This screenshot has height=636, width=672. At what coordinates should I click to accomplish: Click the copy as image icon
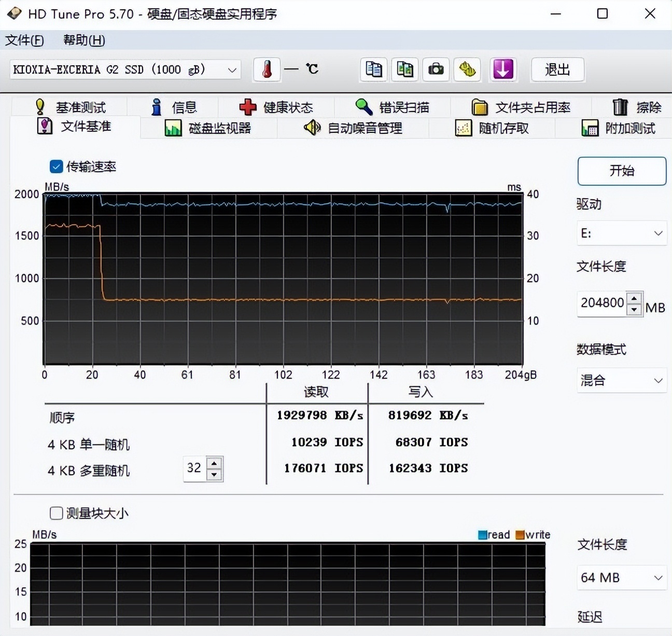pos(404,69)
